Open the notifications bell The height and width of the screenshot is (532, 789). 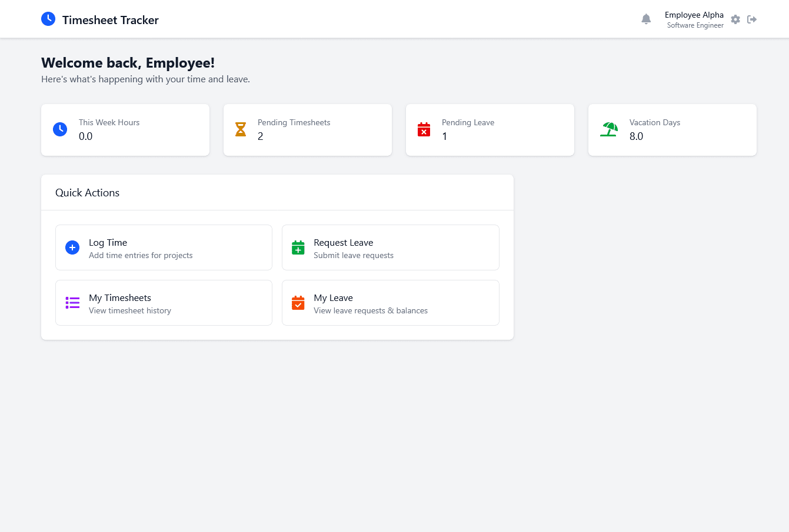click(x=646, y=19)
